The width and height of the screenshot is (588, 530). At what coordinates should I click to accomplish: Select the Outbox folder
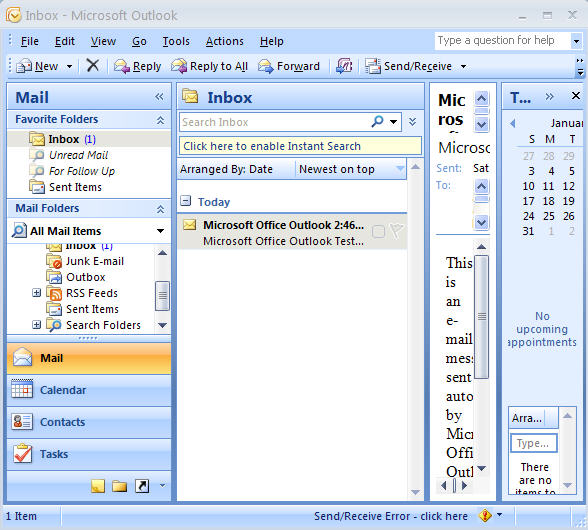point(86,277)
